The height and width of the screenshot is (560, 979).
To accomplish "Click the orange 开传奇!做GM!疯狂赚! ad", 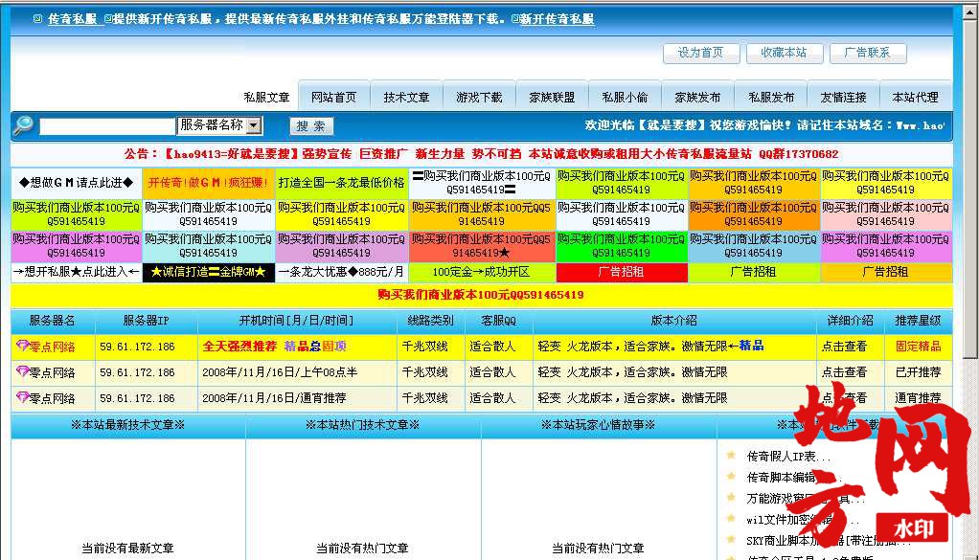I will tap(209, 183).
